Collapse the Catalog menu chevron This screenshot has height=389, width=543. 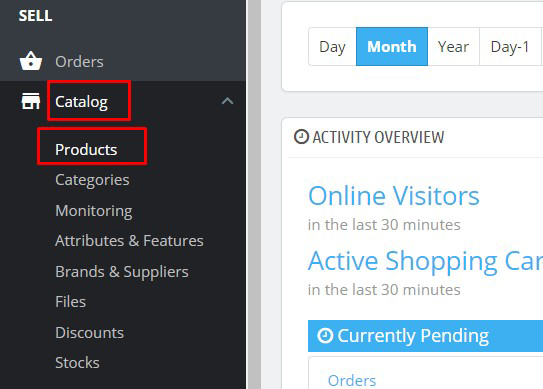pyautogui.click(x=227, y=101)
